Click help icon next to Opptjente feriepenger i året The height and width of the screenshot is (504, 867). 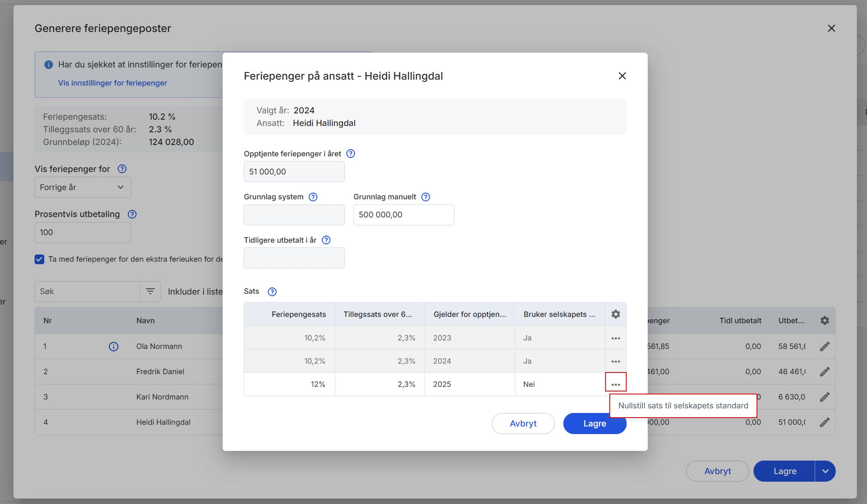point(350,154)
